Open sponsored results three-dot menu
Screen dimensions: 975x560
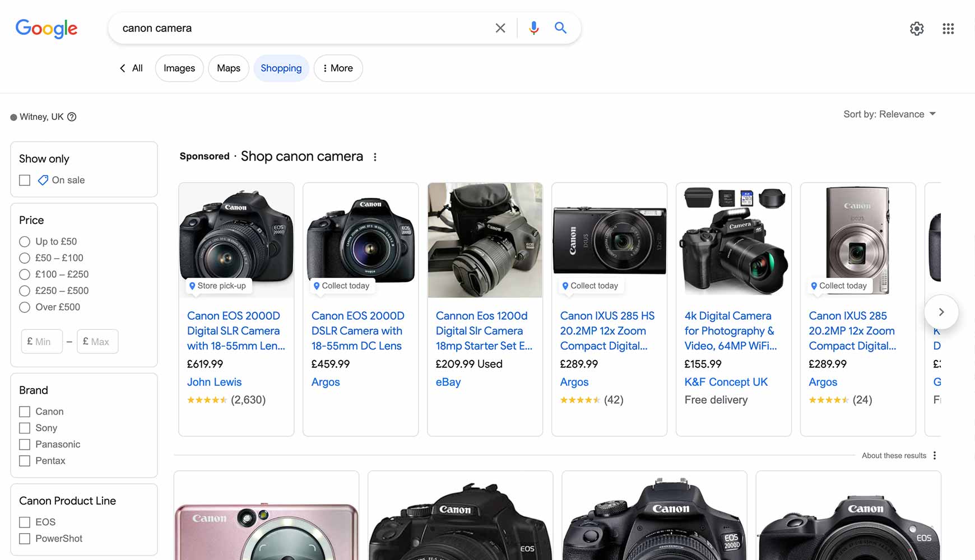pyautogui.click(x=375, y=157)
